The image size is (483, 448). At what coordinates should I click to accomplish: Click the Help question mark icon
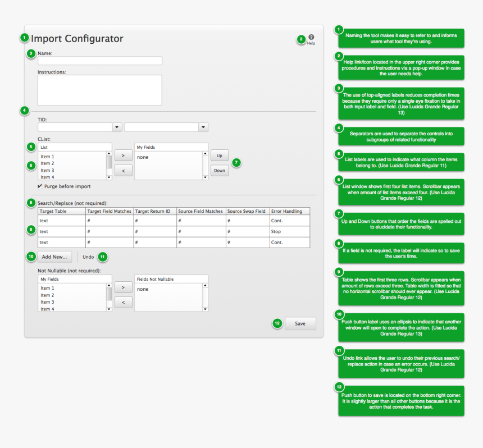tap(311, 36)
